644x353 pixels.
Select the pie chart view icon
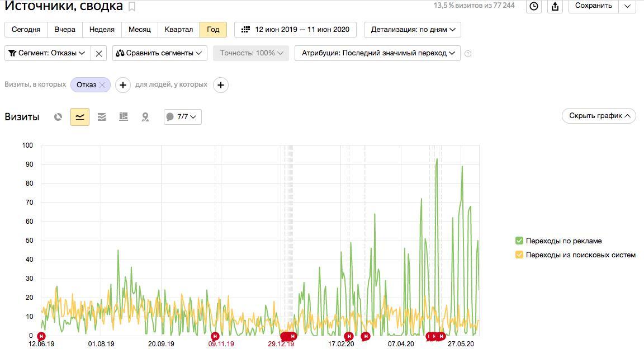[x=58, y=117]
